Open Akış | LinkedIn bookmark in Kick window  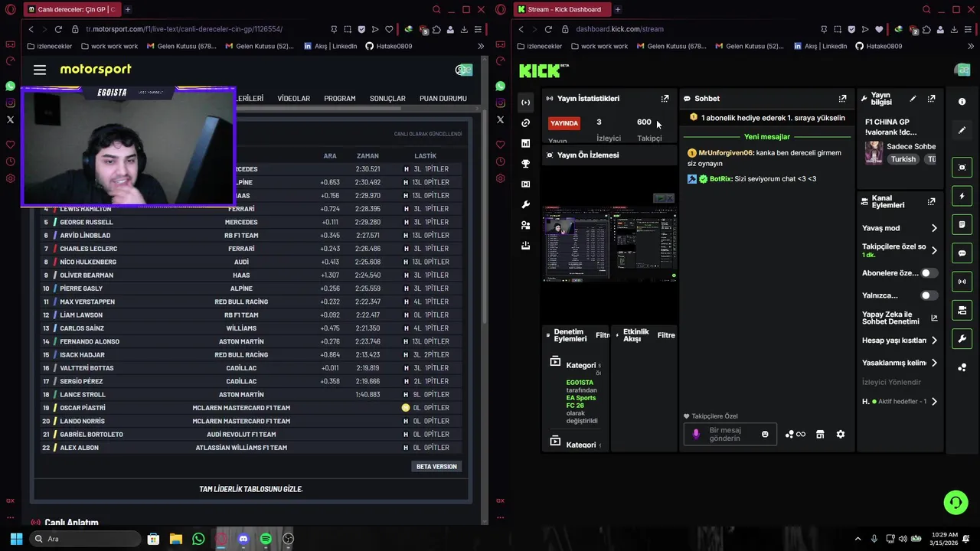click(820, 46)
